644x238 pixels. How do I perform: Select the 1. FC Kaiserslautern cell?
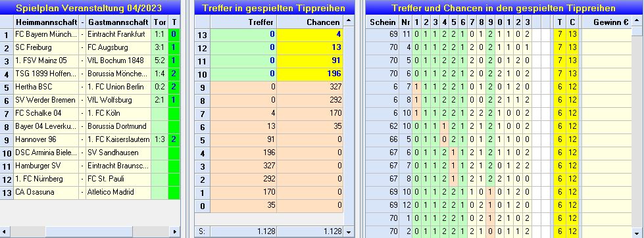(x=118, y=140)
